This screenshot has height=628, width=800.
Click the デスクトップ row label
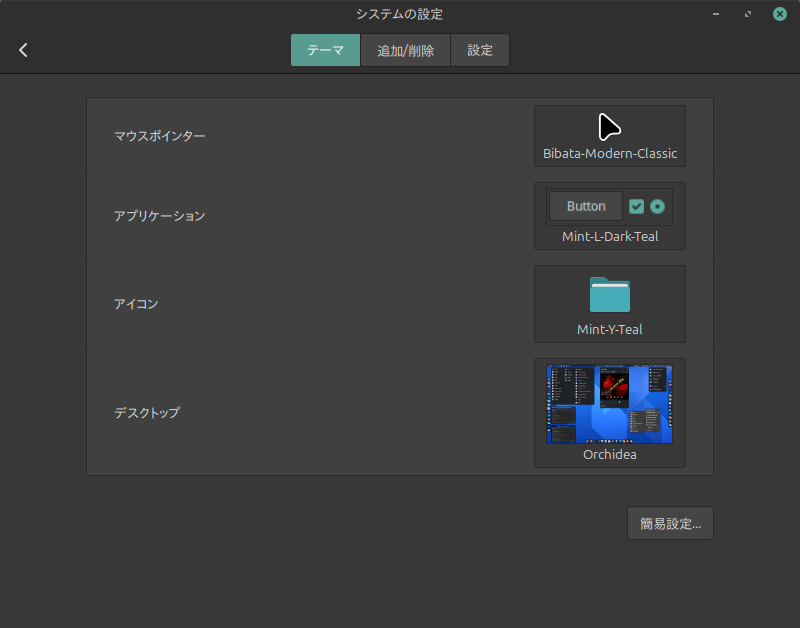coord(146,412)
